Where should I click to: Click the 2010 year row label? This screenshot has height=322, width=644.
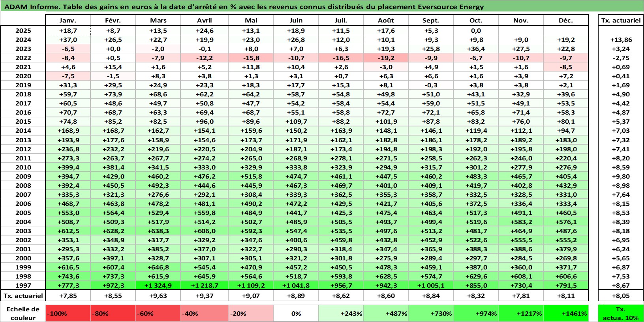(23, 167)
